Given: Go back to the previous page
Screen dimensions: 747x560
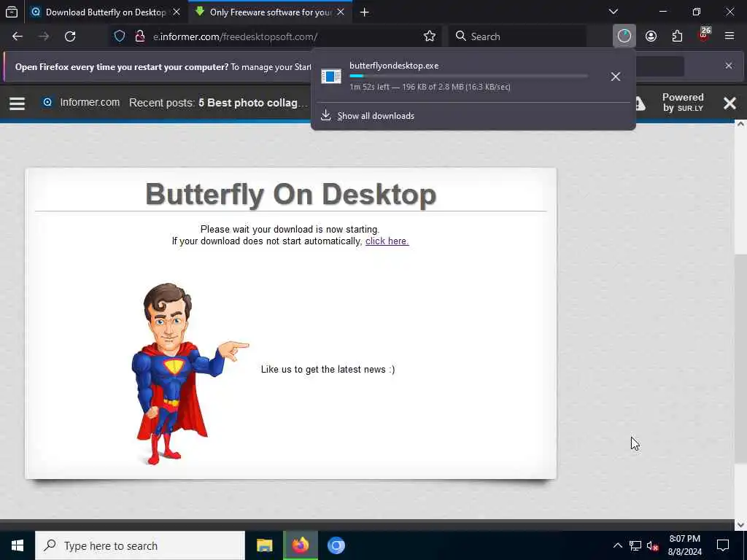Looking at the screenshot, I should pyautogui.click(x=18, y=36).
